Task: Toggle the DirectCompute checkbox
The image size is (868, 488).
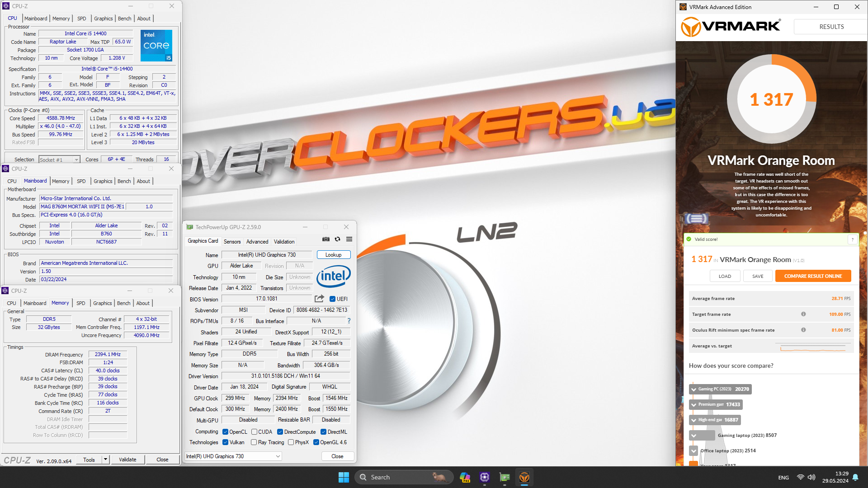Action: (280, 432)
